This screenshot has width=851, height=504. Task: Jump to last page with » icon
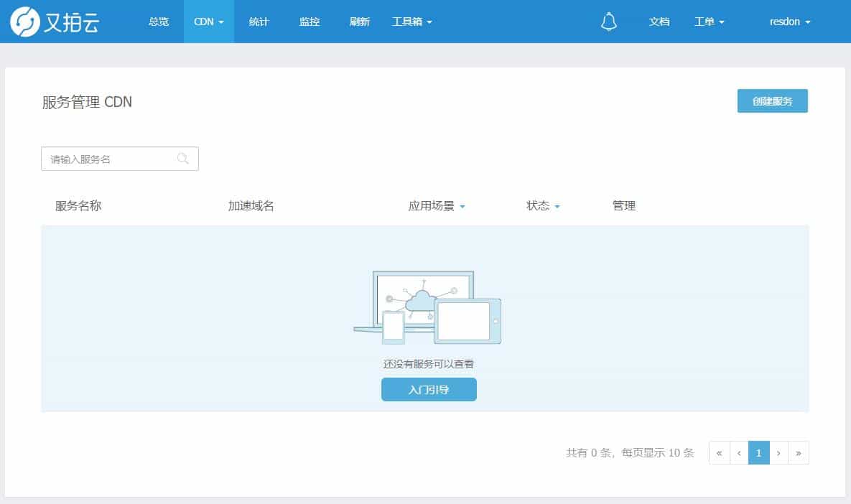(799, 452)
